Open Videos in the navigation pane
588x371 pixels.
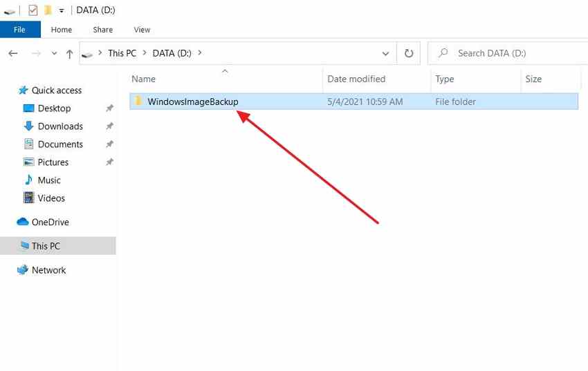51,198
